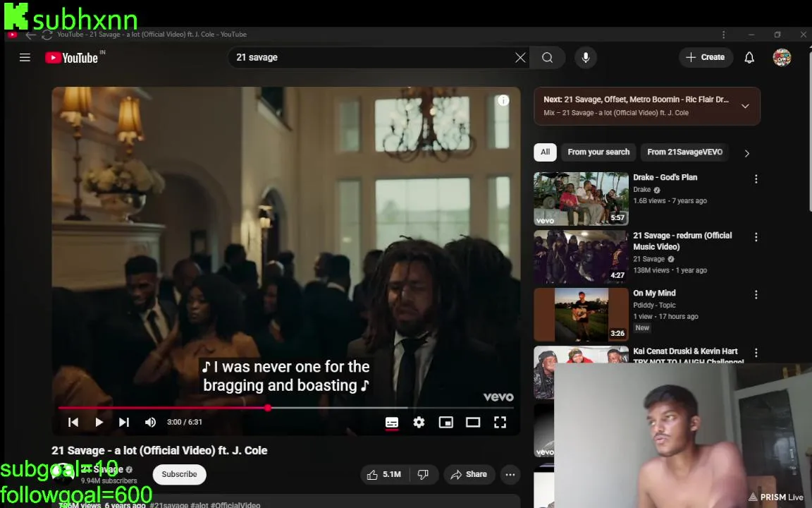Viewport: 812px width, 508px height.
Task: Open options for Drake - God's Plan
Action: pos(756,179)
